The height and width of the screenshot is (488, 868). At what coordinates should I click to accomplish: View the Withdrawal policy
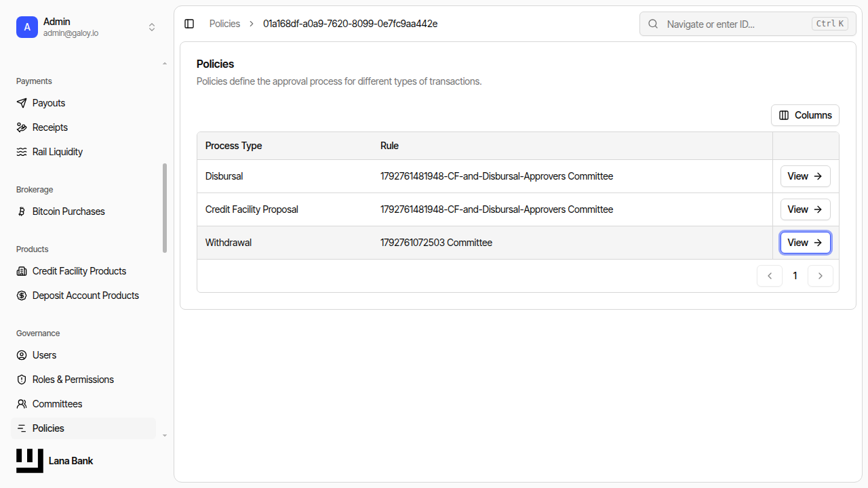click(x=805, y=243)
